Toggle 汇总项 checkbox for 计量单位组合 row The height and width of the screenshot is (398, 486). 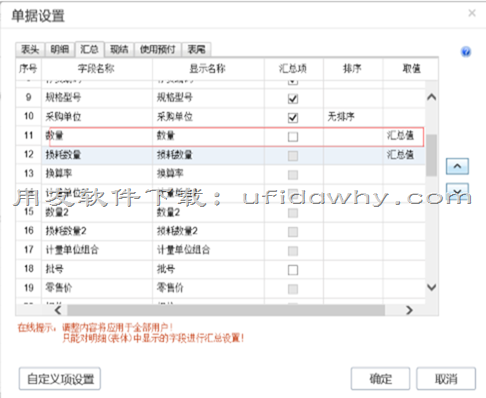tap(293, 251)
